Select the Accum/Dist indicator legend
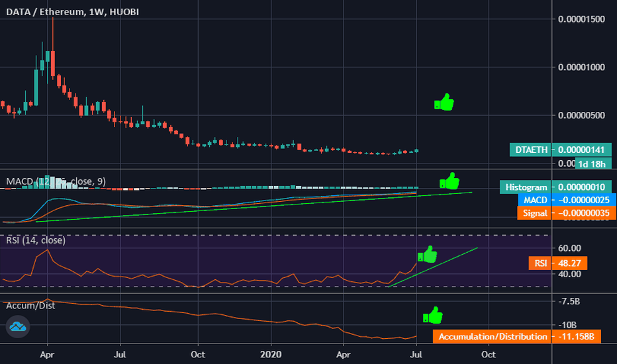 coord(30,306)
